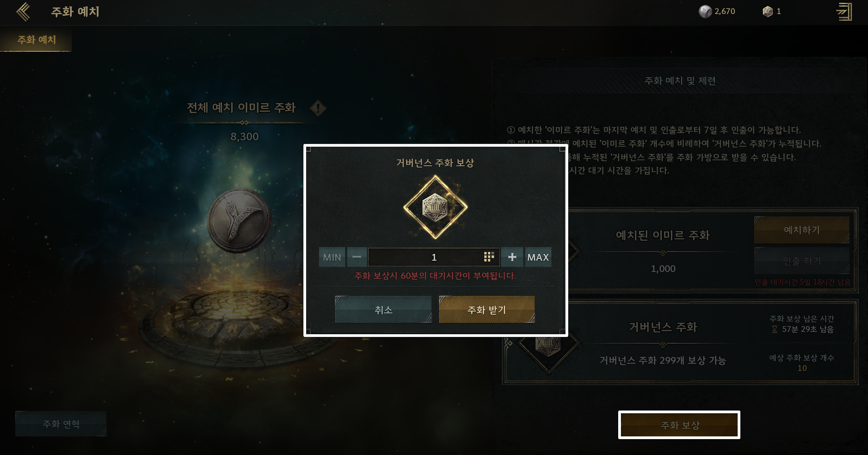The width and height of the screenshot is (868, 455).
Task: Click the large Ymir coin above the altar
Action: tap(239, 221)
